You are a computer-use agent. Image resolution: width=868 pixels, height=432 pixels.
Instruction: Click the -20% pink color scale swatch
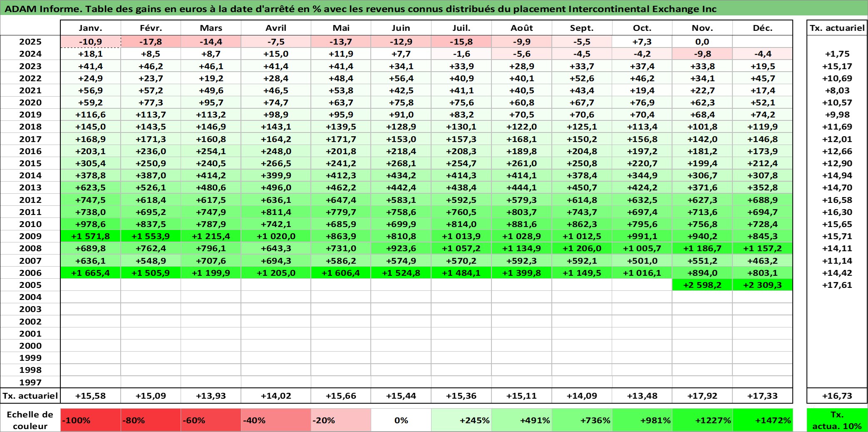tap(341, 420)
